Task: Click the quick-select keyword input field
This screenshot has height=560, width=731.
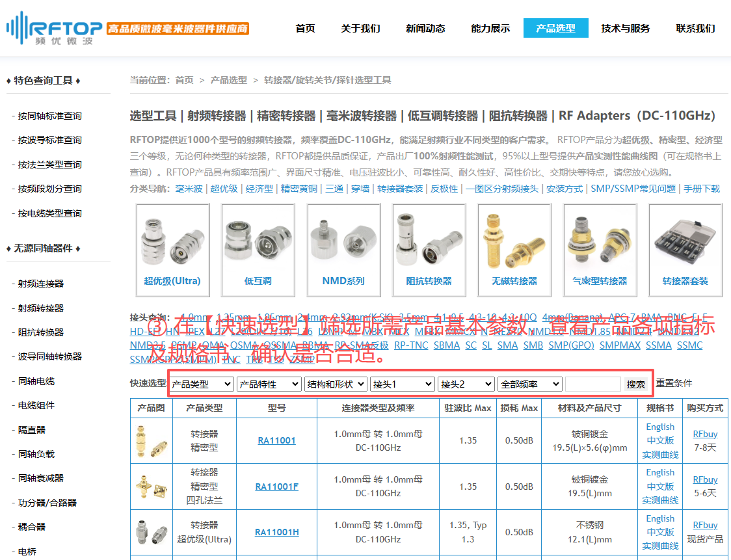Action: click(x=592, y=384)
